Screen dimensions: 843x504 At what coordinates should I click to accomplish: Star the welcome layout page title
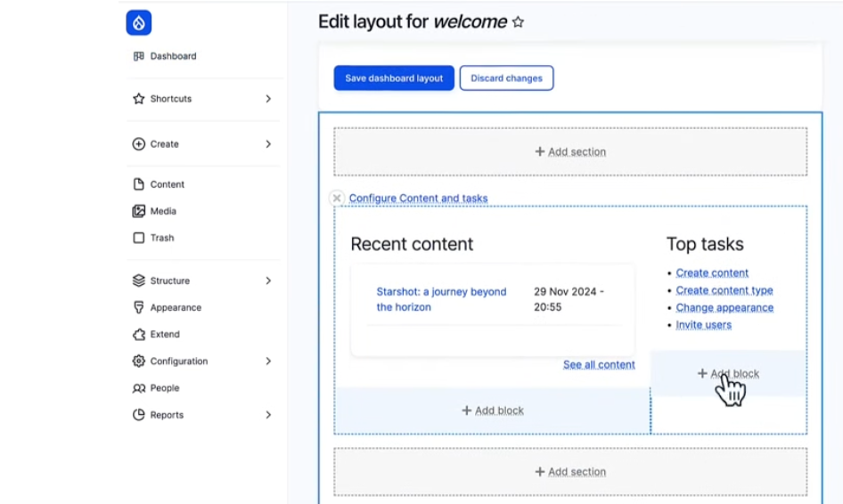518,22
